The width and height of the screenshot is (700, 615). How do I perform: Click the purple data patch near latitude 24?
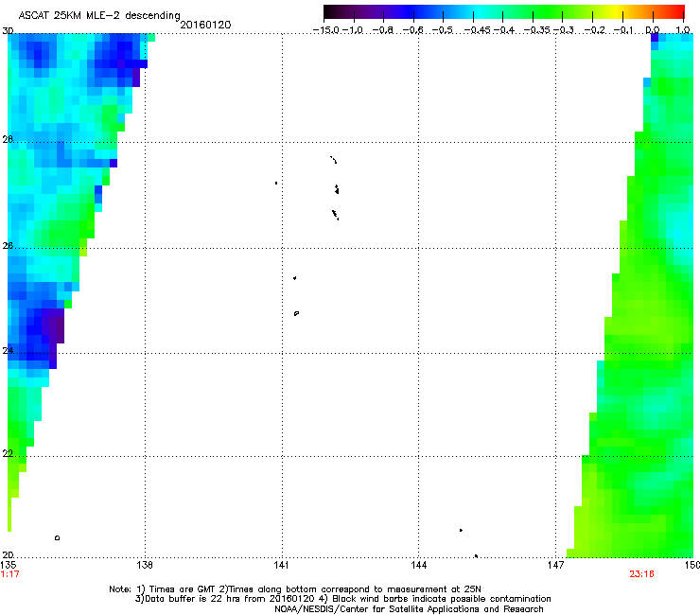[55, 330]
